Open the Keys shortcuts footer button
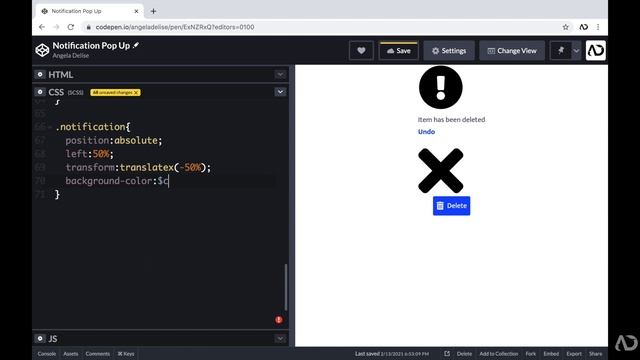640x360 pixels. pos(126,353)
